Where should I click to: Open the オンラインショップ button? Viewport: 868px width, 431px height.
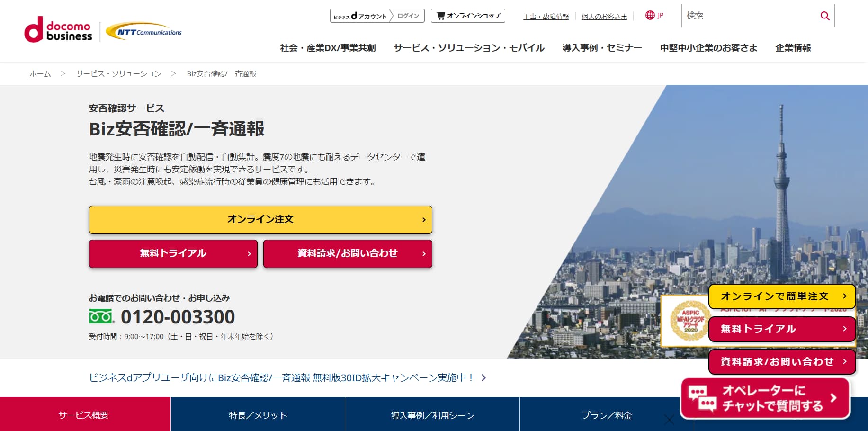(x=468, y=16)
